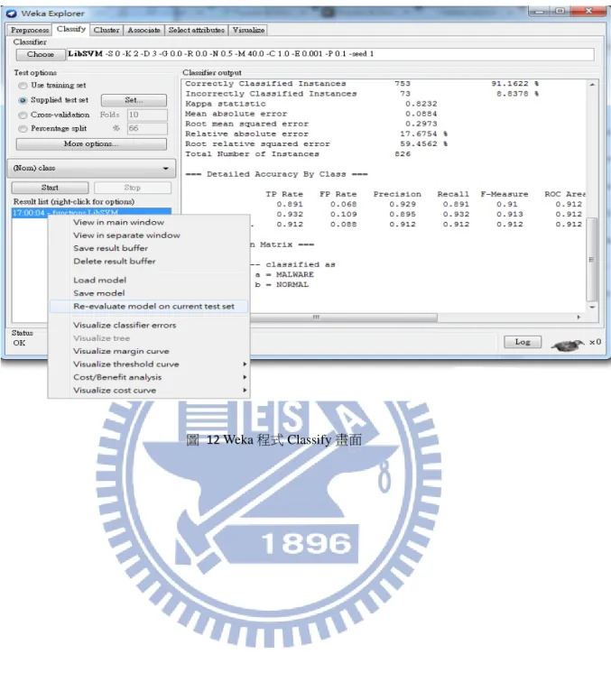Open the Select attributes tab
Viewport: 611px width, 700px height.
pyautogui.click(x=197, y=30)
